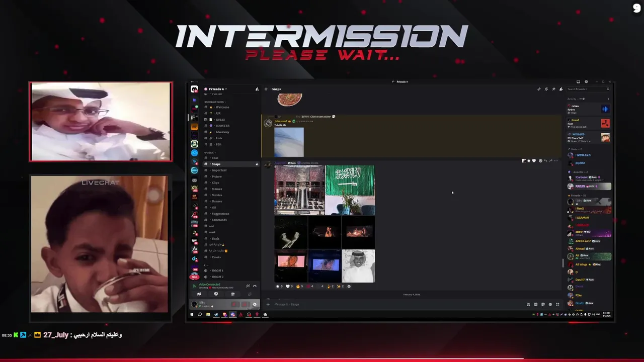Disconnect from voice call

pos(255,286)
